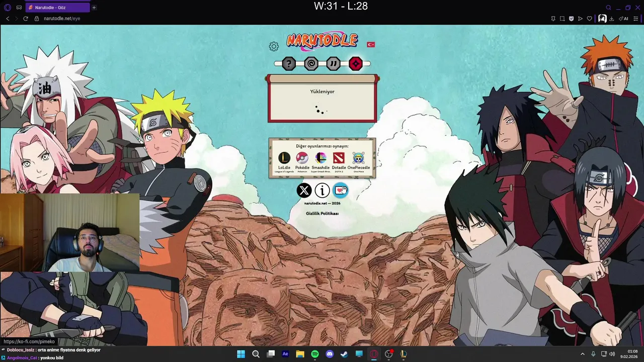This screenshot has height=362, width=644.
Task: Open Discord from taskbar
Action: coord(330,354)
